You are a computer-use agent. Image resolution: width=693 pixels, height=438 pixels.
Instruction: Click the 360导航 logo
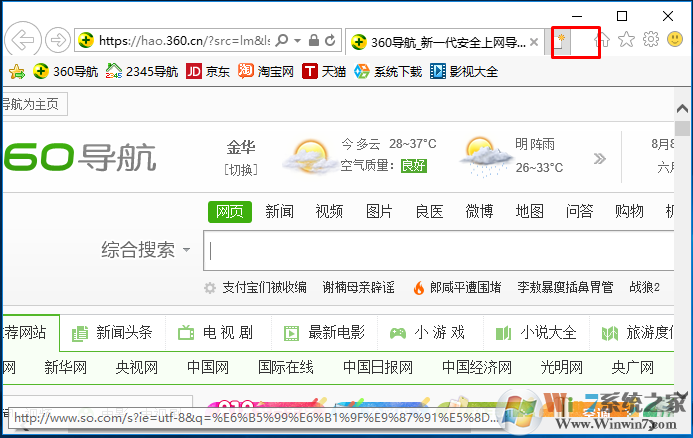click(80, 157)
